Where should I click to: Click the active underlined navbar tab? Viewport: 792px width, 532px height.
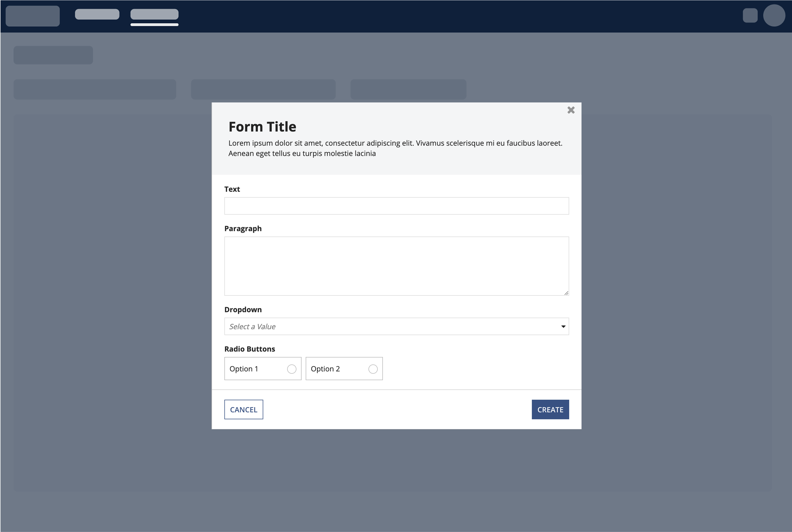pos(154,14)
